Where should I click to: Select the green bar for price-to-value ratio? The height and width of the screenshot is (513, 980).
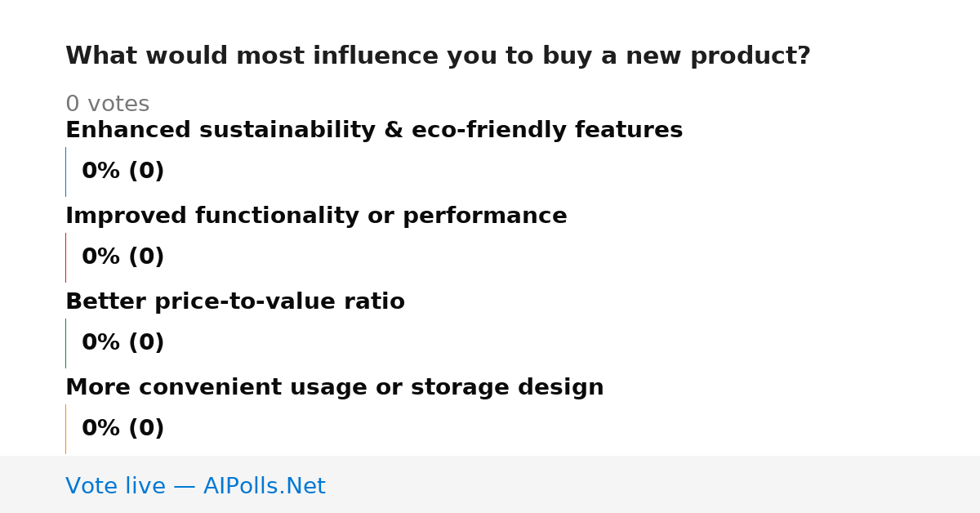point(65,343)
